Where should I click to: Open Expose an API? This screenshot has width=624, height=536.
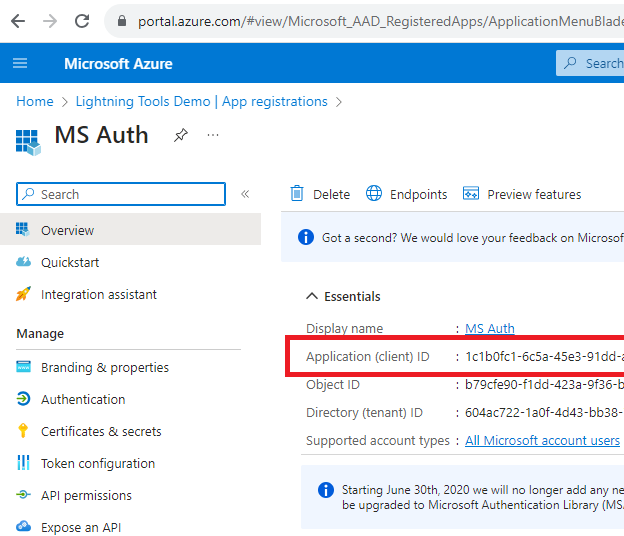81,528
